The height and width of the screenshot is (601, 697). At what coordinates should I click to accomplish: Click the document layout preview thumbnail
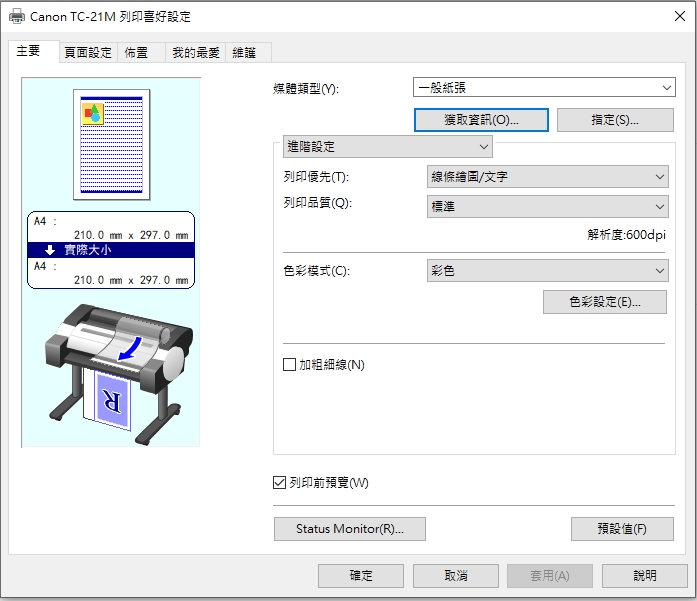(x=112, y=144)
